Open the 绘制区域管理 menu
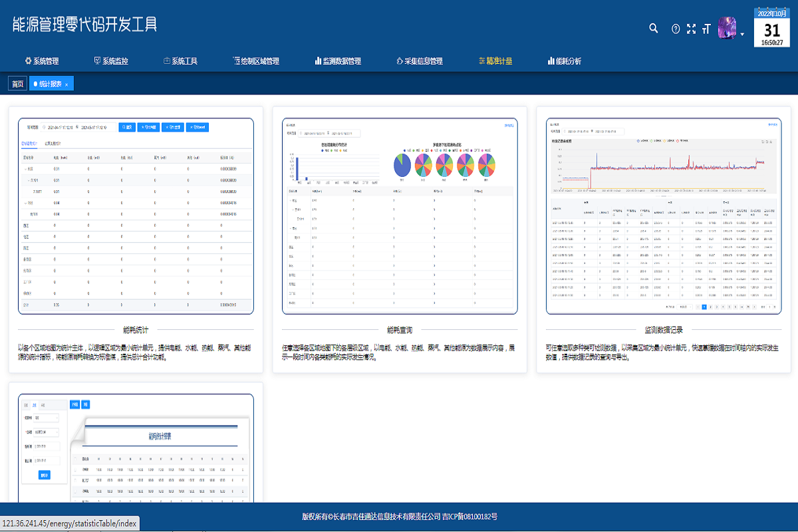Viewport: 798px width, 532px height. pyautogui.click(x=256, y=61)
